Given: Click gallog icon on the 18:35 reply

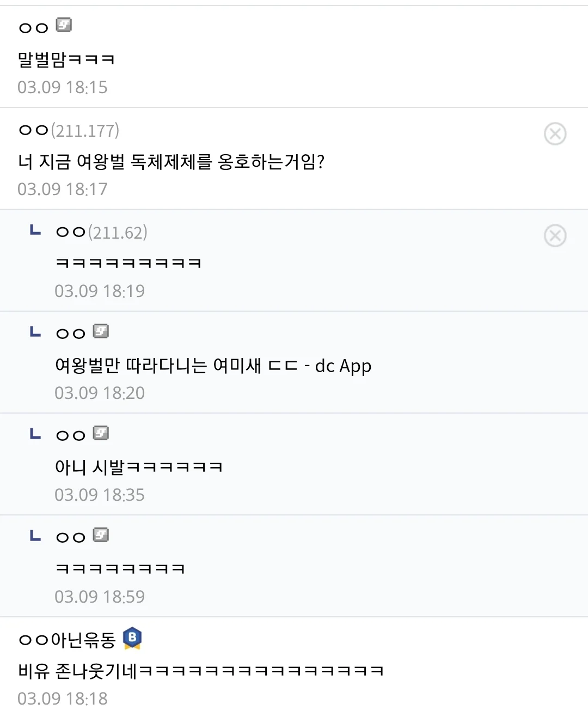Looking at the screenshot, I should coord(101,433).
